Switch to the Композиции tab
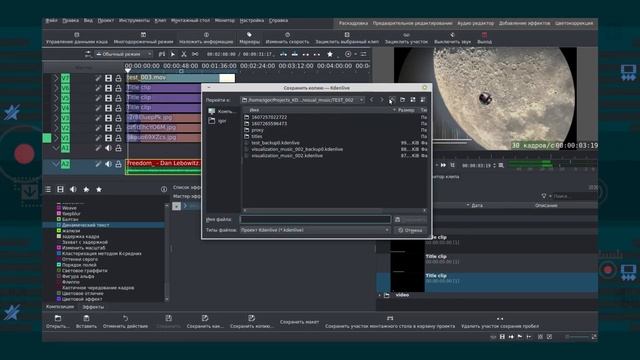This screenshot has width=640, height=360. tap(60, 307)
